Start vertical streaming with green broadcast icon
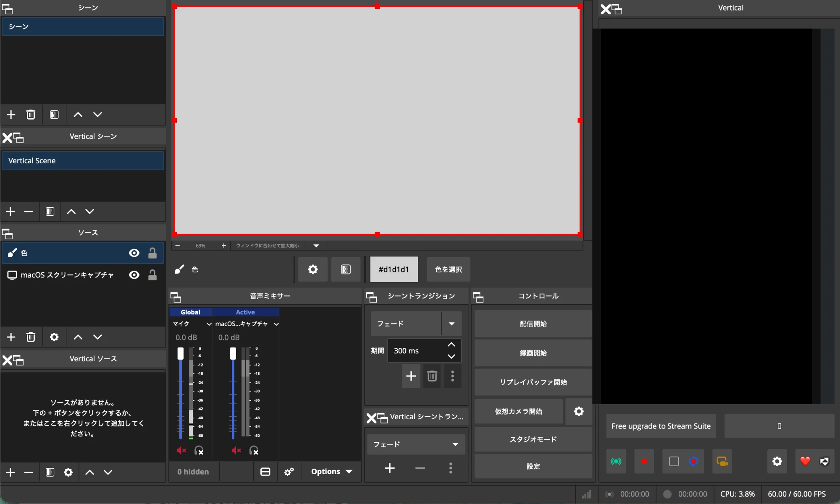The height and width of the screenshot is (504, 840). 616,462
